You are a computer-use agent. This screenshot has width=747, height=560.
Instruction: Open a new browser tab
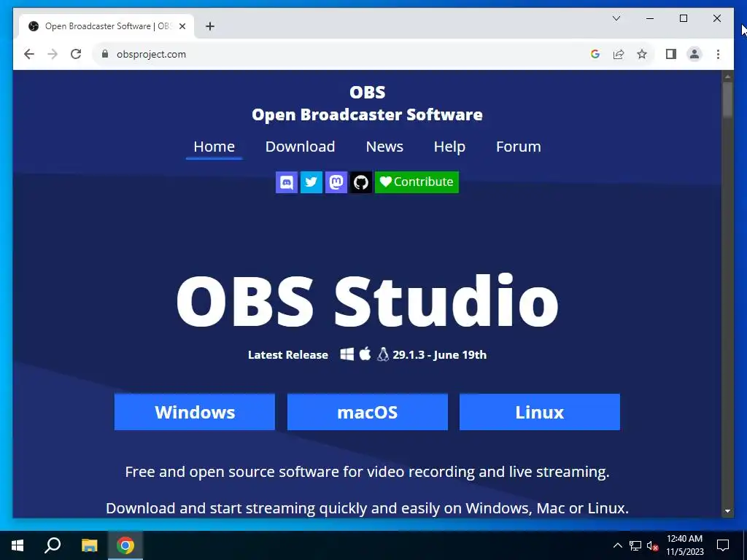coord(210,26)
